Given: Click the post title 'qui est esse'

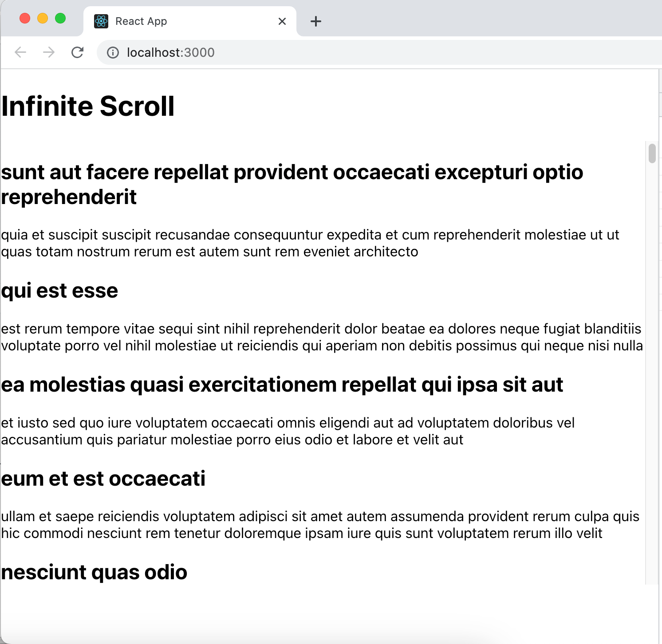Looking at the screenshot, I should [59, 291].
